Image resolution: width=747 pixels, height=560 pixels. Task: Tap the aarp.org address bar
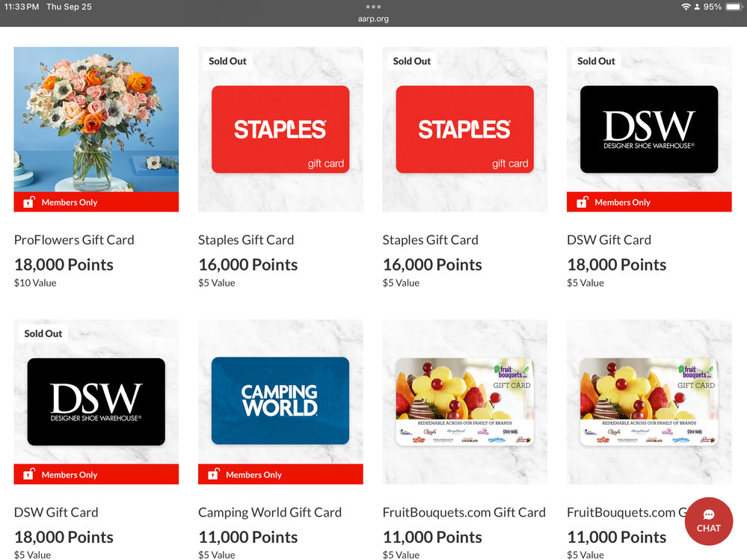(x=373, y=19)
